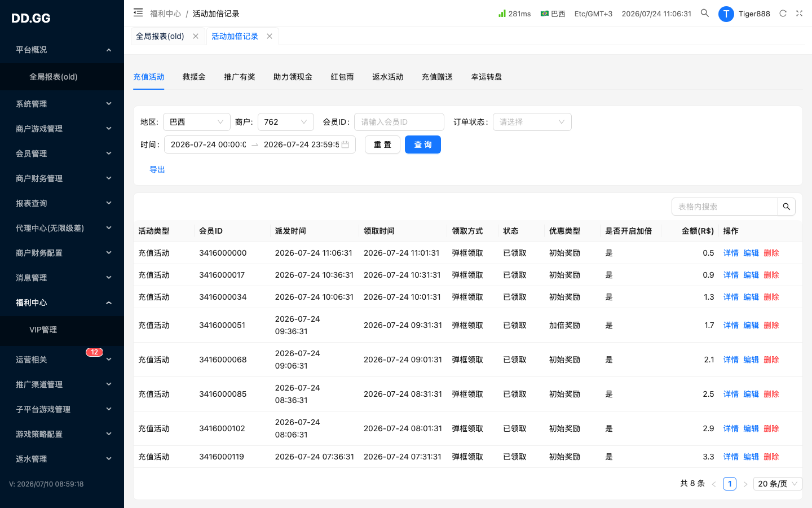
Task: Click the 重置 button
Action: tap(382, 144)
